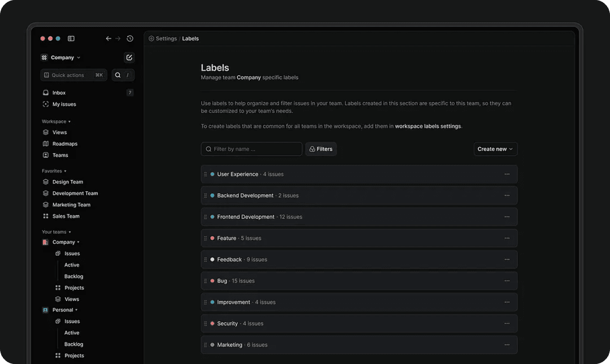Click the search magnifier icon
This screenshot has width=610, height=364.
118,75
